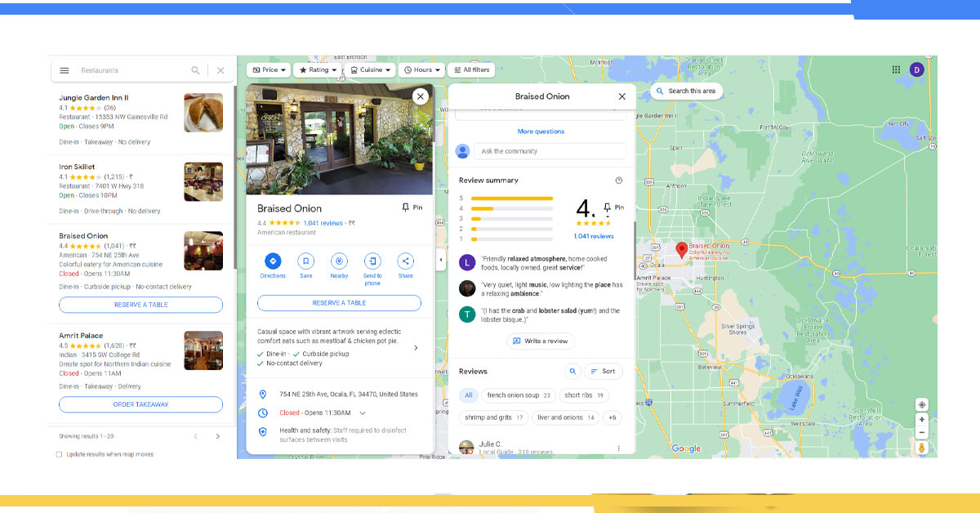Open the Jungle Garden Inn II thumbnail
This screenshot has height=513, width=980.
[203, 113]
